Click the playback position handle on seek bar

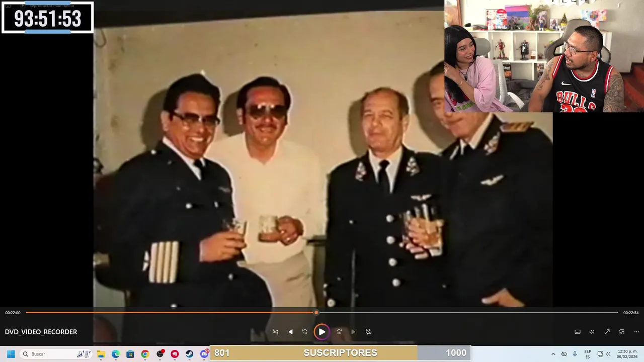click(316, 313)
